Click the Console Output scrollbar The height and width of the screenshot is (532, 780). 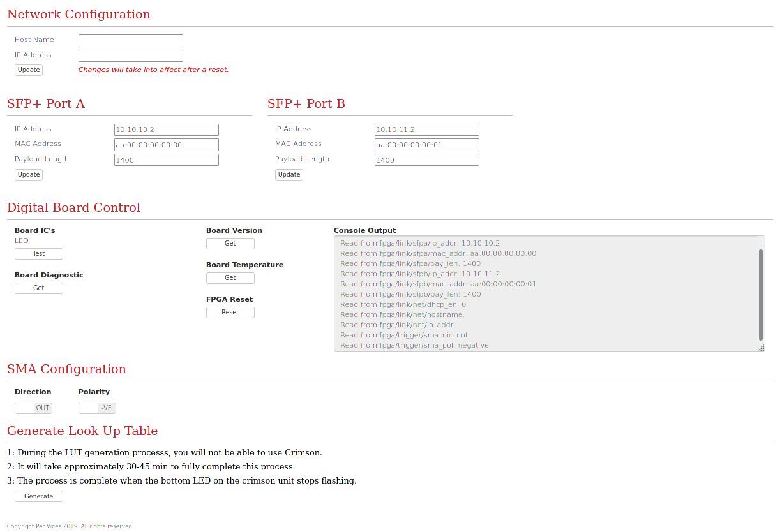click(x=760, y=294)
